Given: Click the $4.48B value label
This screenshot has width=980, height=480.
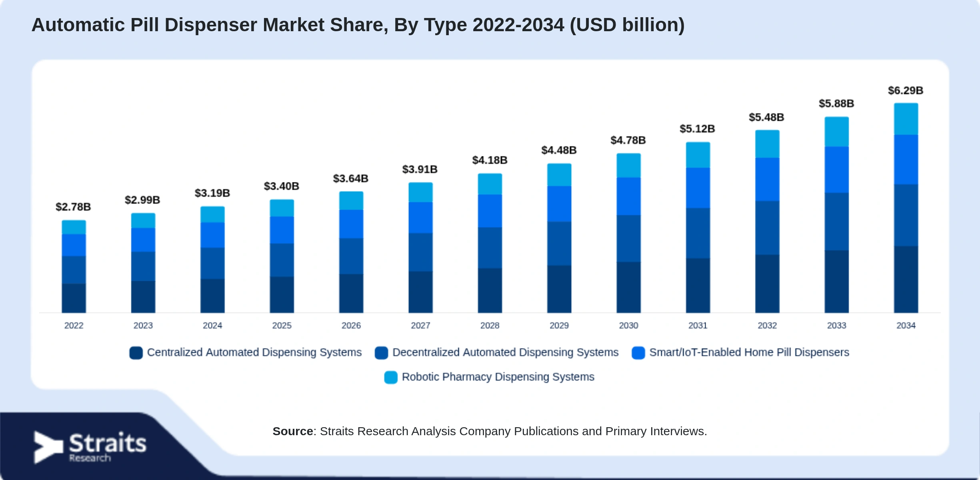Looking at the screenshot, I should tap(559, 150).
